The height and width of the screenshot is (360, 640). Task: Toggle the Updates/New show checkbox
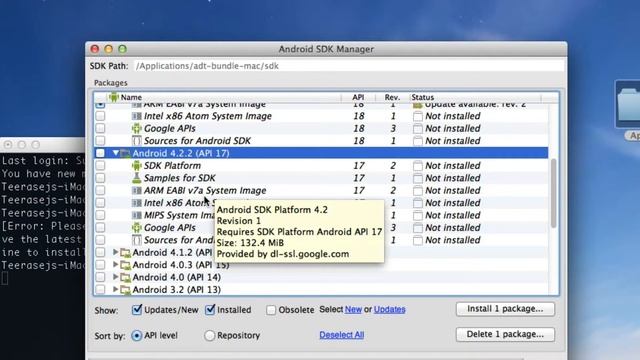pos(137,310)
